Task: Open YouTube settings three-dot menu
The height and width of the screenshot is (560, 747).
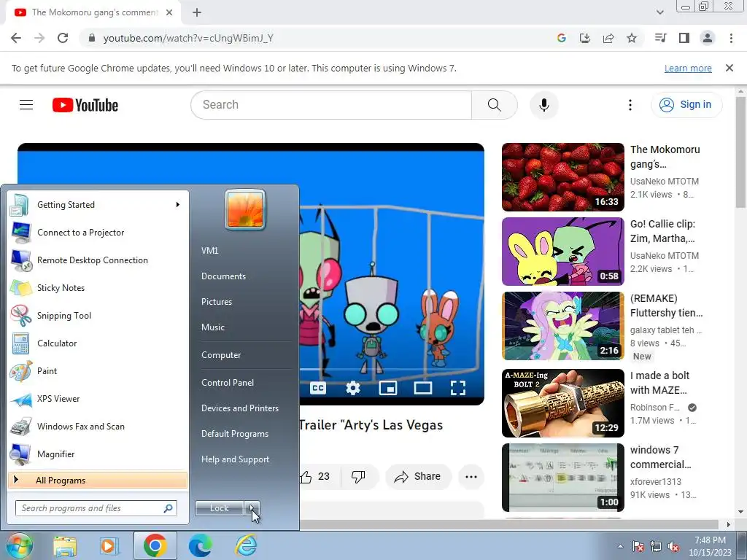Action: coord(630,105)
